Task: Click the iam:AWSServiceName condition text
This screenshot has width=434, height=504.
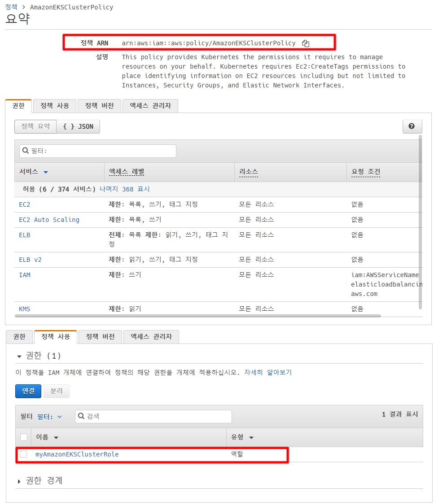Action: pos(385,275)
